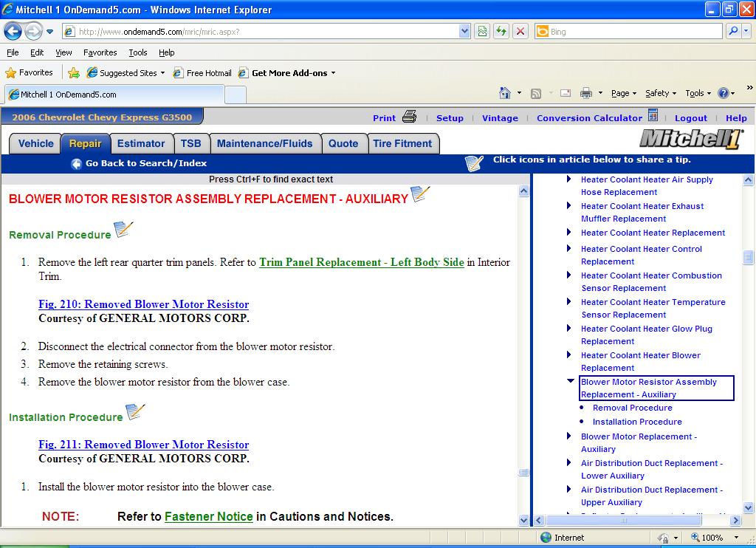
Task: Open Fig. 210 Removed Blower Motor Resistor link
Action: [144, 304]
